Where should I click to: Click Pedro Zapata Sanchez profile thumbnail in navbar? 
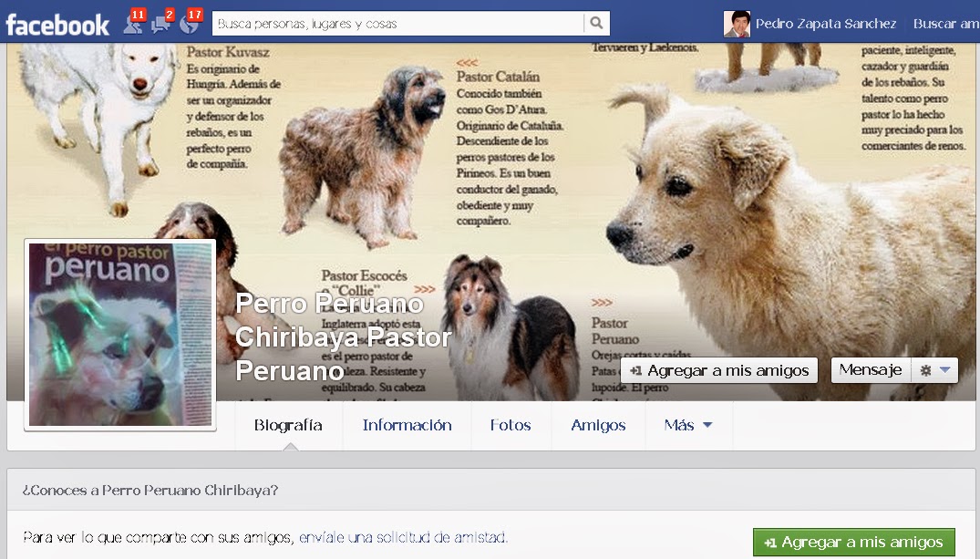click(737, 23)
